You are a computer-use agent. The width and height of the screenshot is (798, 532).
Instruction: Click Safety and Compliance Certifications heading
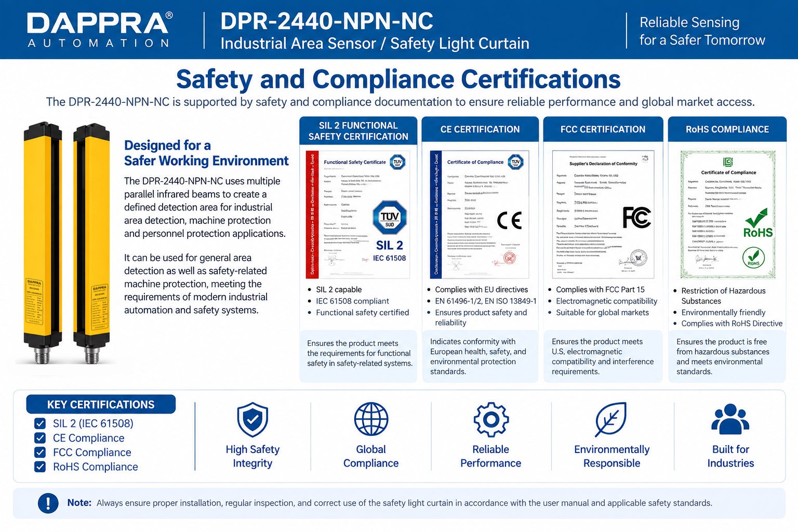tap(398, 79)
